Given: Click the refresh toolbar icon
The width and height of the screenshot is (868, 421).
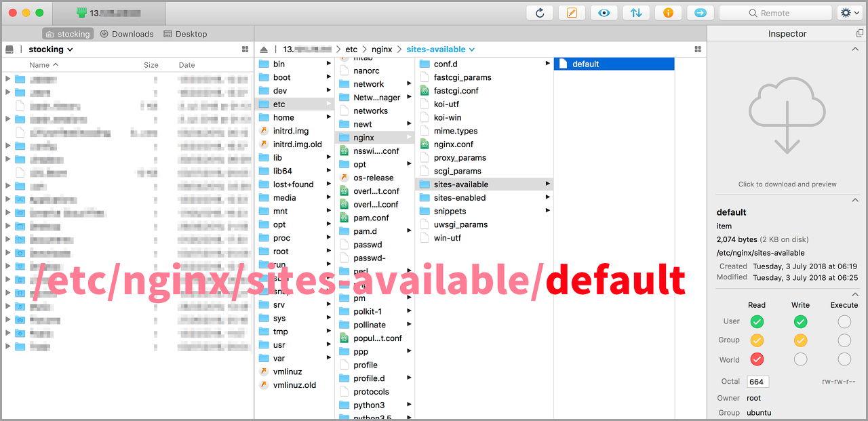Looking at the screenshot, I should point(540,13).
